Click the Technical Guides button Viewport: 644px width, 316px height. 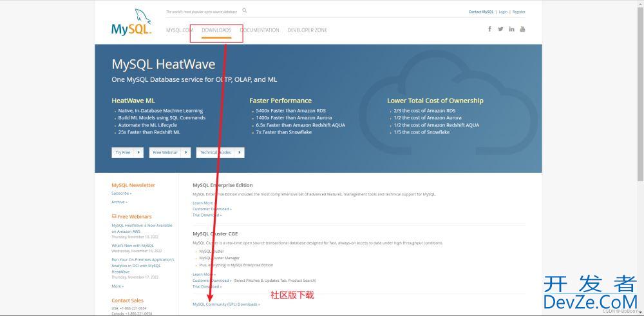220,152
